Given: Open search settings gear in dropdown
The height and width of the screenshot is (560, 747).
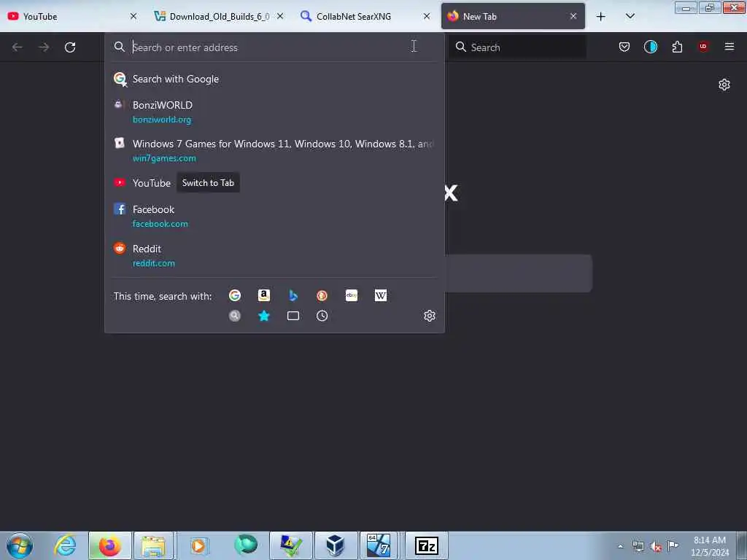Looking at the screenshot, I should tap(429, 316).
